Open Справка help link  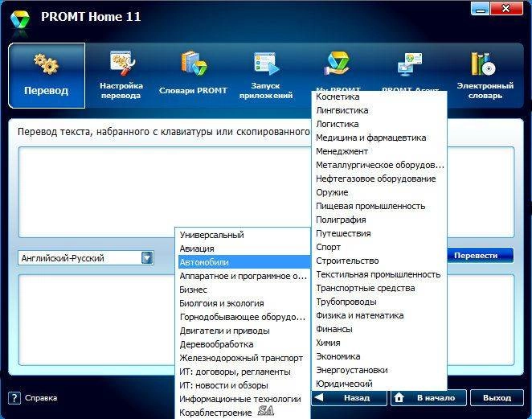click(x=41, y=398)
